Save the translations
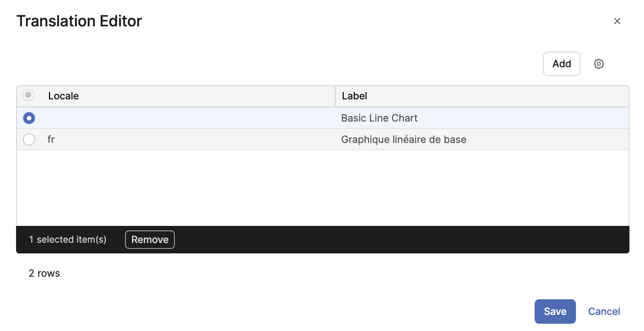Viewport: 644px width, 331px height. (555, 312)
